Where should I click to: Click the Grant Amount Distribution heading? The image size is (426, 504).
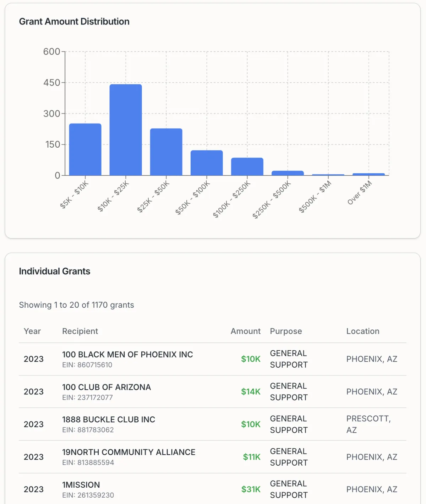[x=74, y=22]
